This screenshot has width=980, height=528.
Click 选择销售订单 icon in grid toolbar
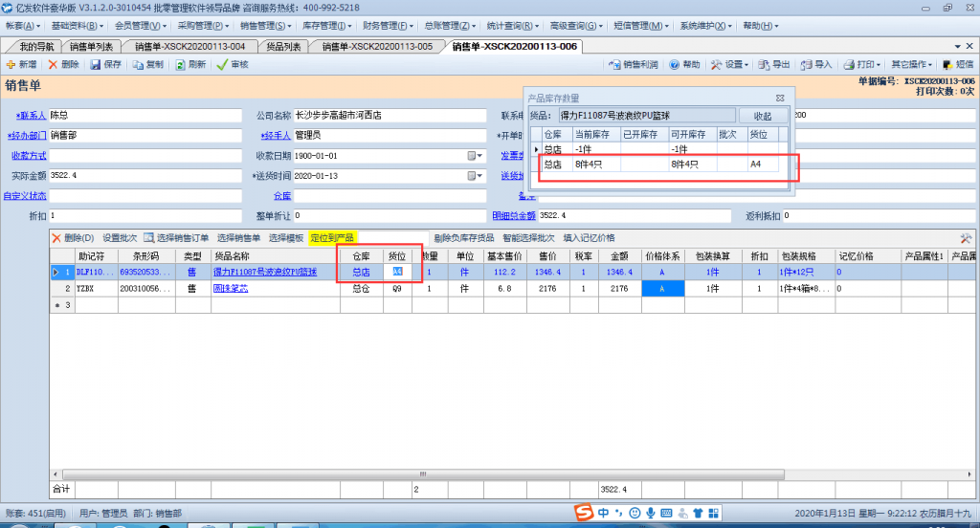point(148,238)
